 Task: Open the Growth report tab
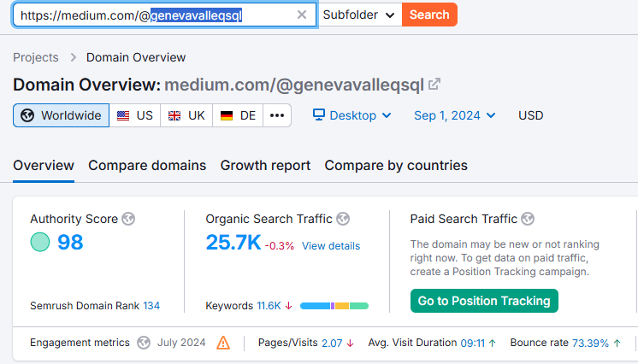click(x=265, y=166)
